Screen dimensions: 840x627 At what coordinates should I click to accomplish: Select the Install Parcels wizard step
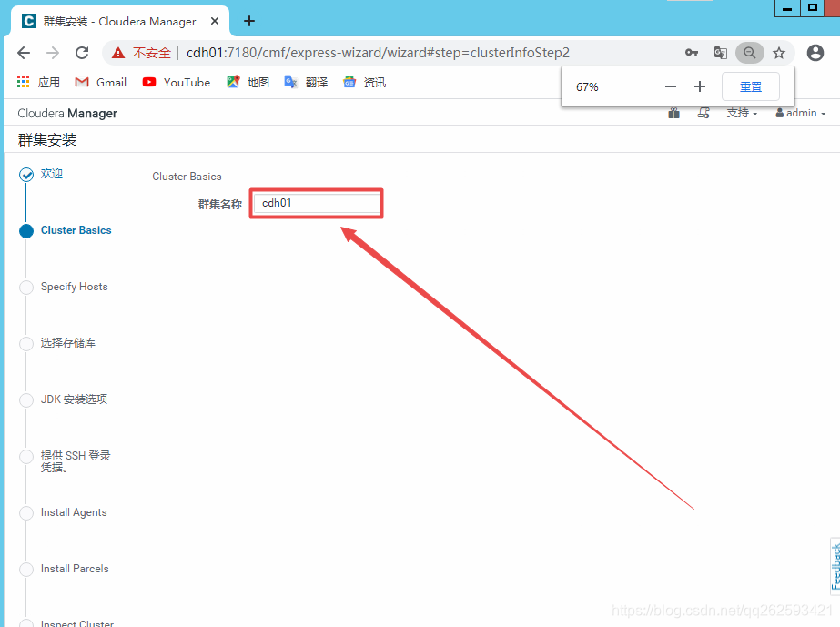[x=75, y=569]
